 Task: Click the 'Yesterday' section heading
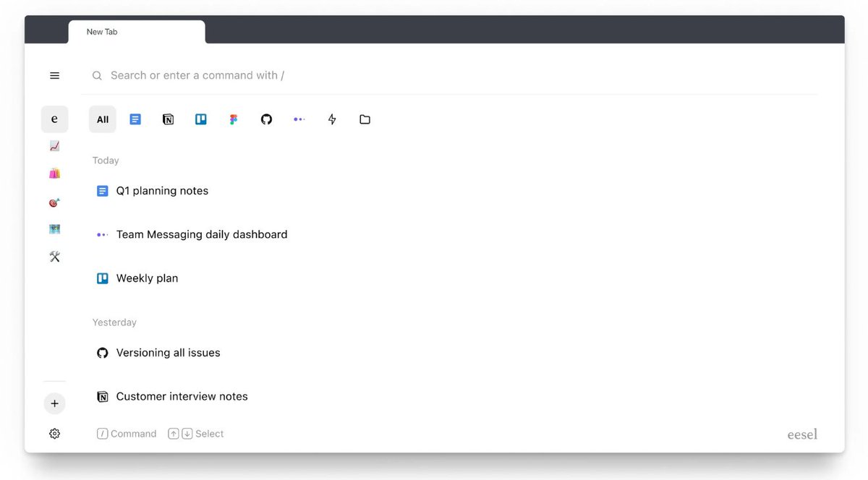tap(114, 322)
